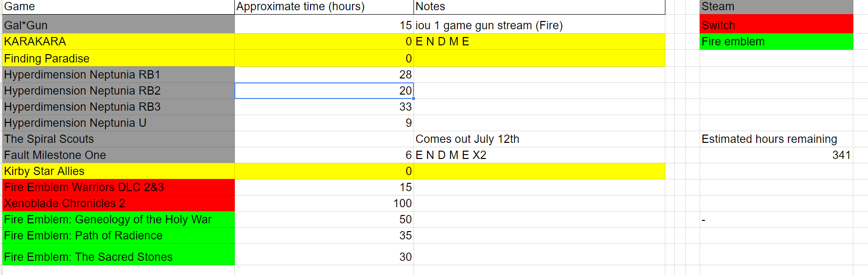Viewport: 868px width, 275px height.
Task: Click the 'E N D M E X2' note
Action: (451, 155)
